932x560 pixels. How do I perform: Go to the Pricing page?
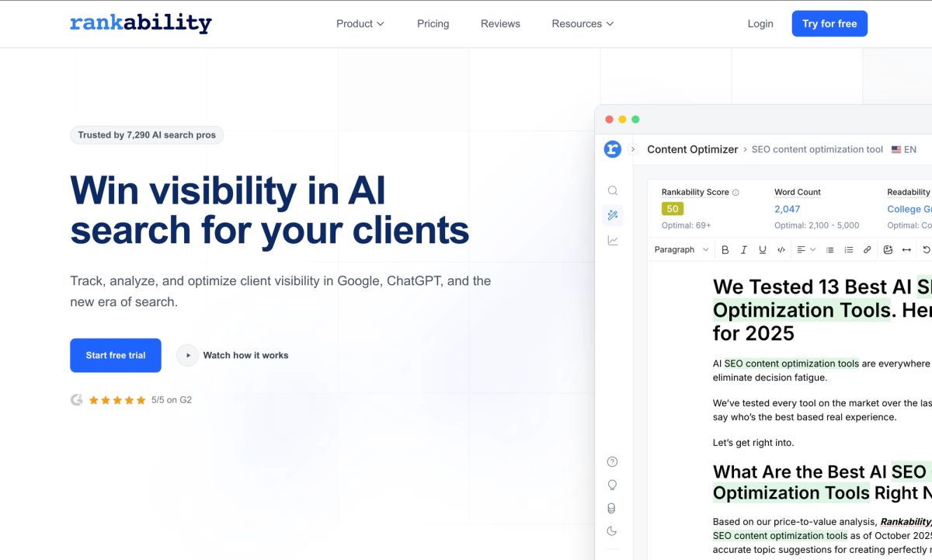[x=433, y=23]
